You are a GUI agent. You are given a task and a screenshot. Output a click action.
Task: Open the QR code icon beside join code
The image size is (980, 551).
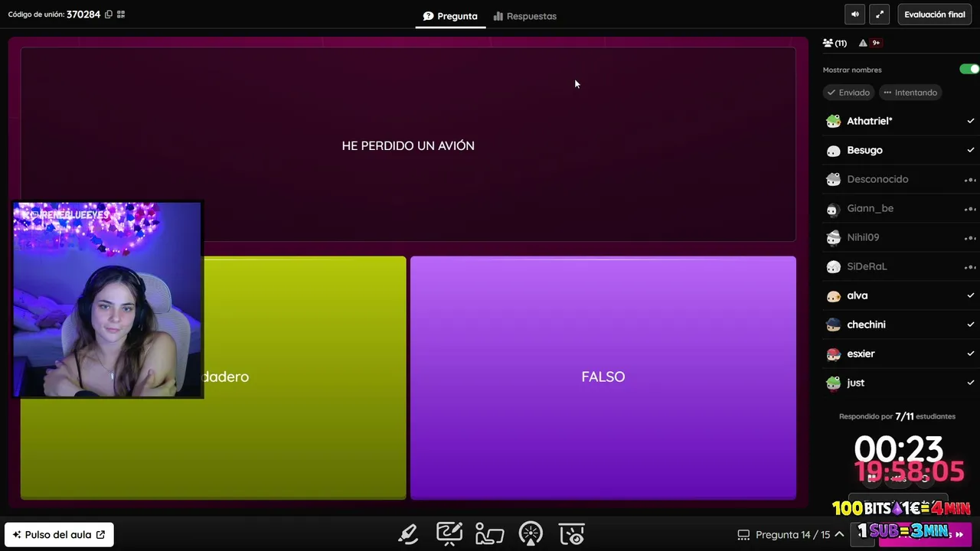coord(121,15)
